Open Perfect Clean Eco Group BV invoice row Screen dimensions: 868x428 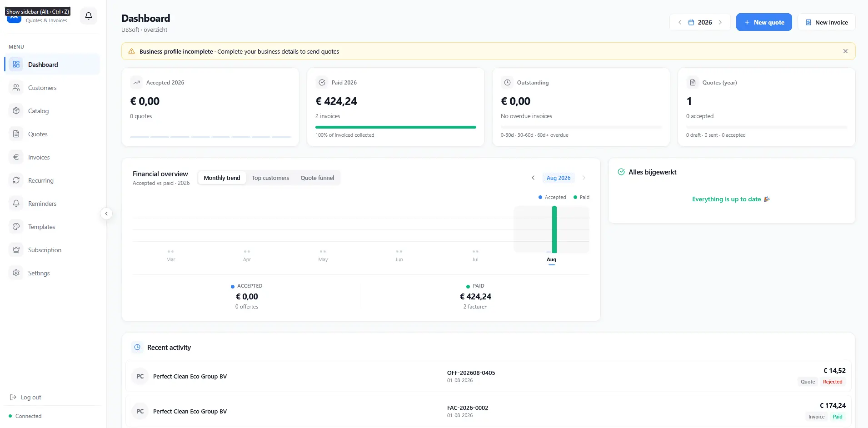[x=488, y=411]
